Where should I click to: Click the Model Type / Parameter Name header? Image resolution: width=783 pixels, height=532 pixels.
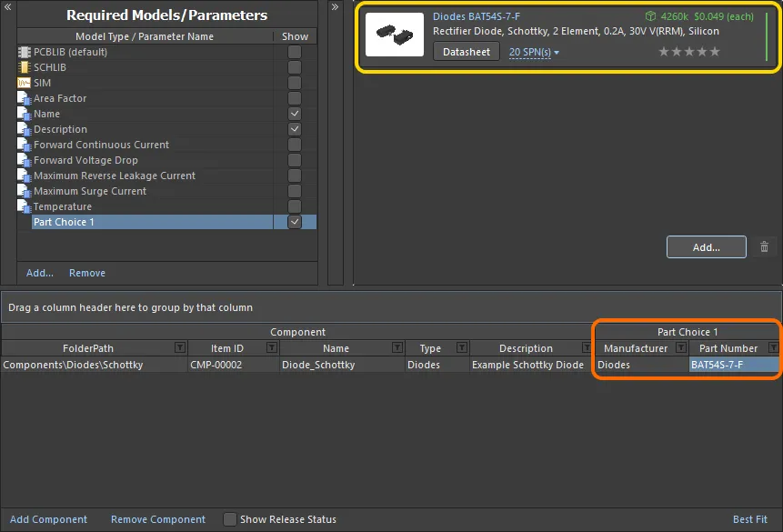(x=145, y=36)
